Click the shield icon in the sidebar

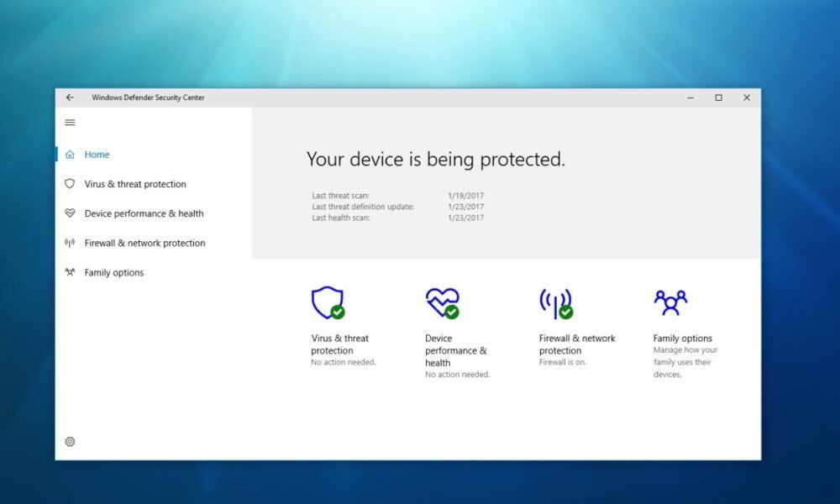click(70, 184)
